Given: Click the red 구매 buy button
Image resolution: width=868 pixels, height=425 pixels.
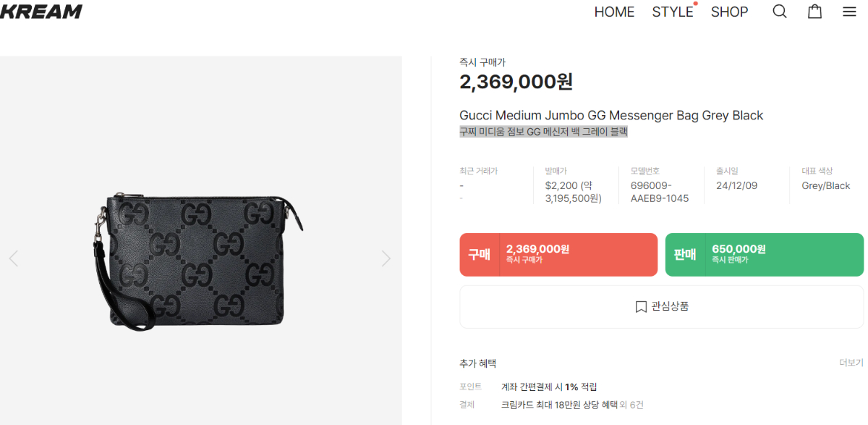Looking at the screenshot, I should [x=558, y=255].
